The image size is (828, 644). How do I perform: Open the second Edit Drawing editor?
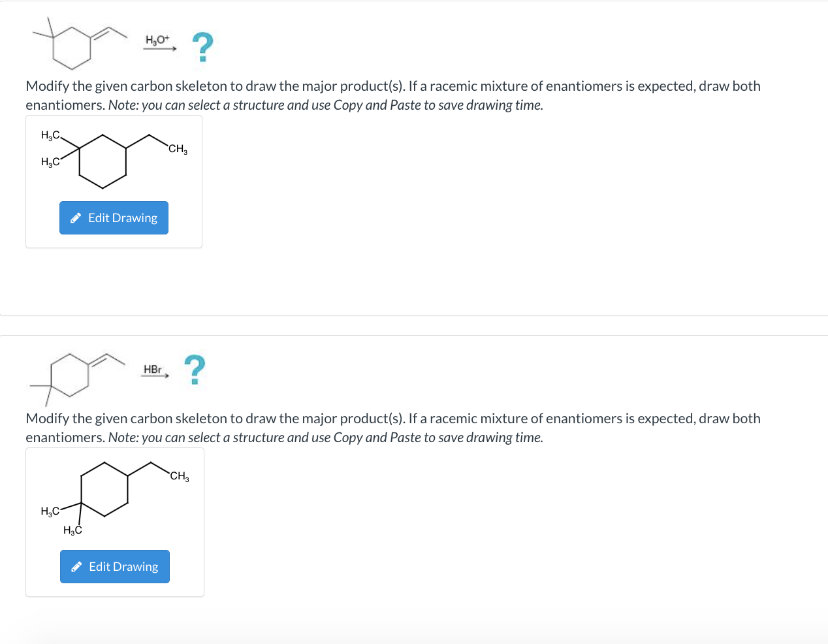114,566
